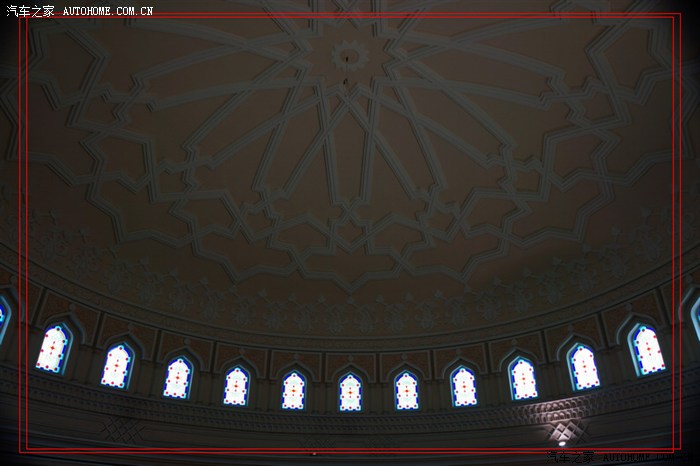The height and width of the screenshot is (466, 700).
Task: Click the AUTOHOME.COM.CN watermark text at top
Action: click(108, 11)
